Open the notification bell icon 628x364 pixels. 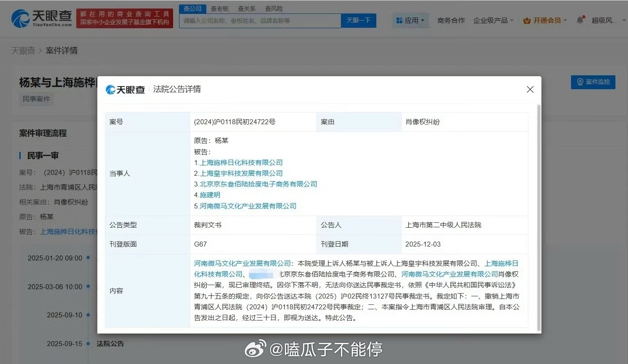580,20
